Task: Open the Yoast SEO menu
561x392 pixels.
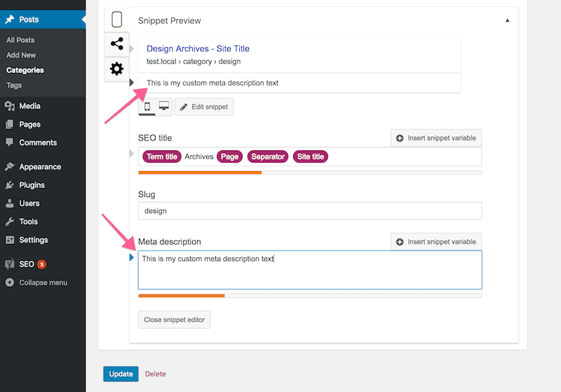Action: [27, 264]
